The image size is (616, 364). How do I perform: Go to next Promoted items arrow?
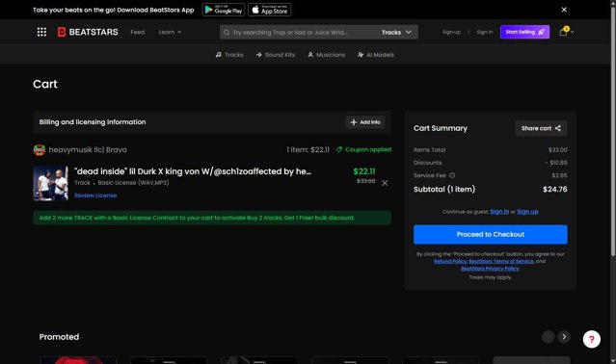coord(564,336)
